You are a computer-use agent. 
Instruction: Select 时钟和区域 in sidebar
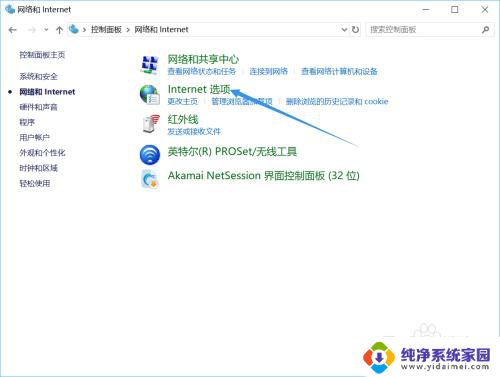(38, 168)
